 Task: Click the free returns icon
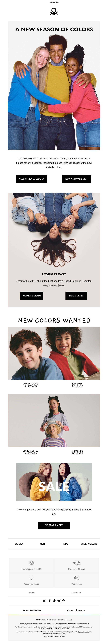tap(77, 578)
